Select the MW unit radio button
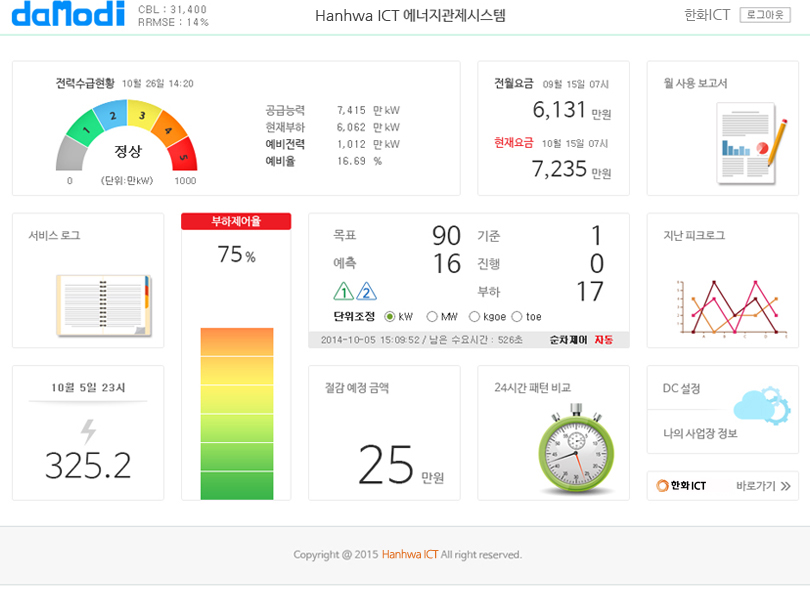810x590 pixels. pyautogui.click(x=432, y=317)
